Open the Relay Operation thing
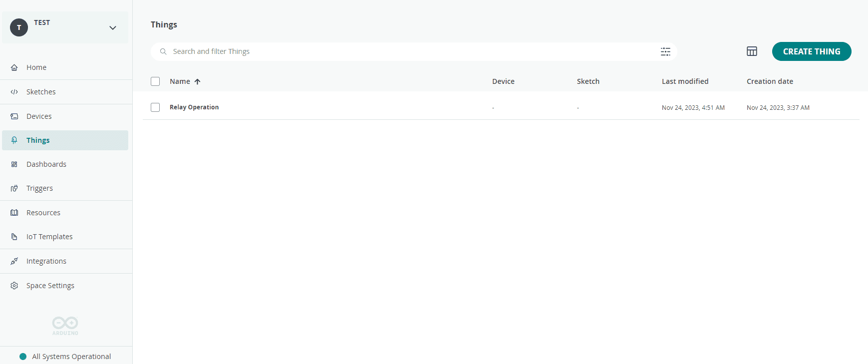This screenshot has height=364, width=868. pos(194,107)
